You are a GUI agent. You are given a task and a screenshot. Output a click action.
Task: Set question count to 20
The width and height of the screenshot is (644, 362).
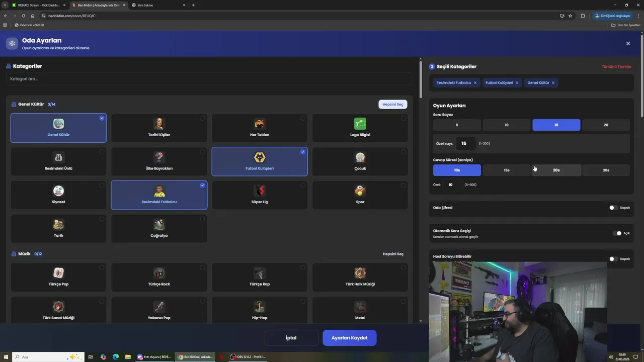point(606,125)
